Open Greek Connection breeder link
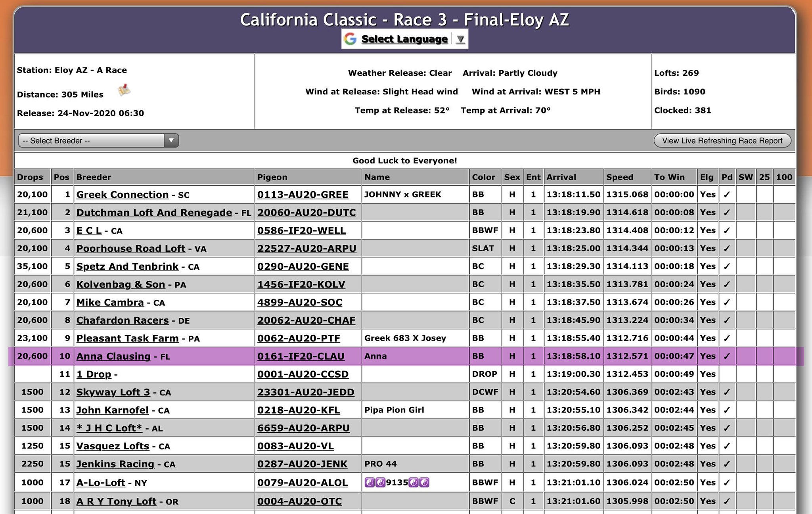 (x=123, y=195)
